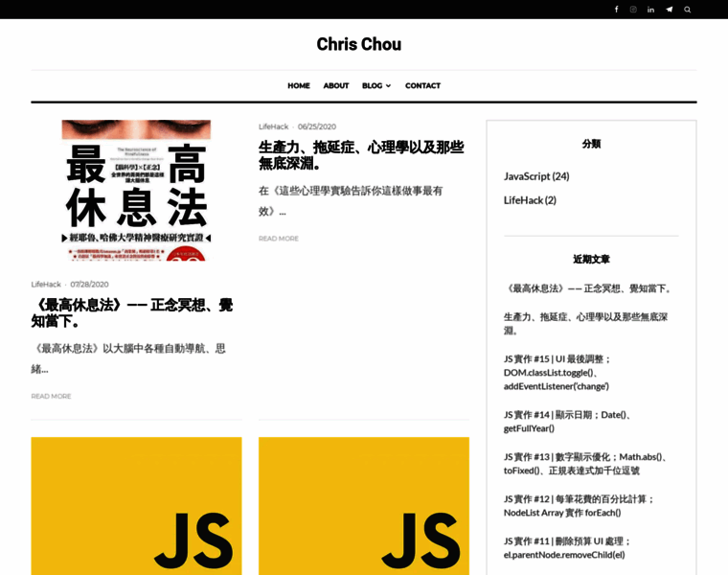Click LifeHack tag above 06/25/2020 post
The height and width of the screenshot is (575, 728).
273,126
